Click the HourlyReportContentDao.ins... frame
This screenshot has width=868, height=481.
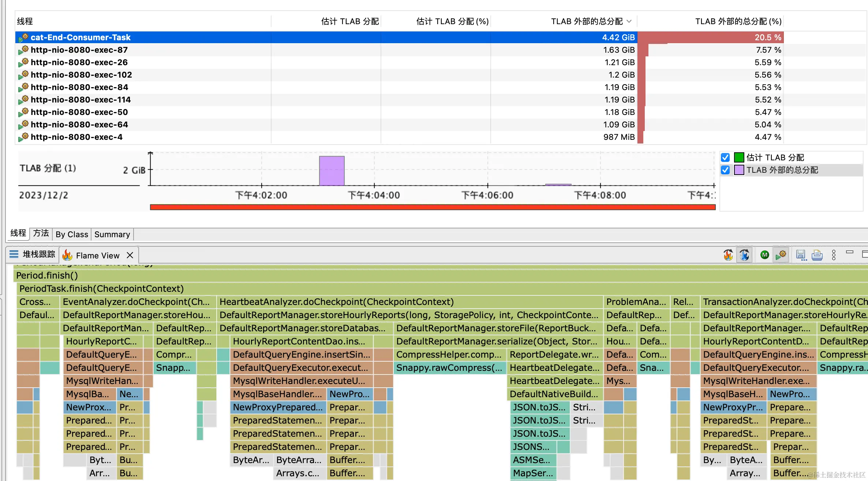pos(302,341)
